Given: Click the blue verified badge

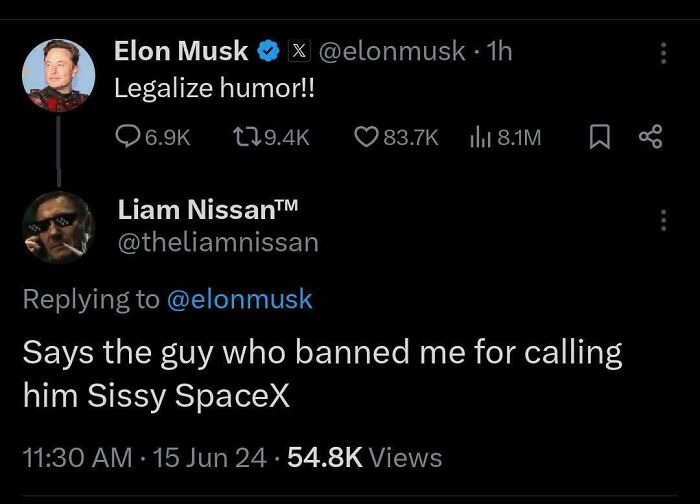Looking at the screenshot, I should click(269, 51).
